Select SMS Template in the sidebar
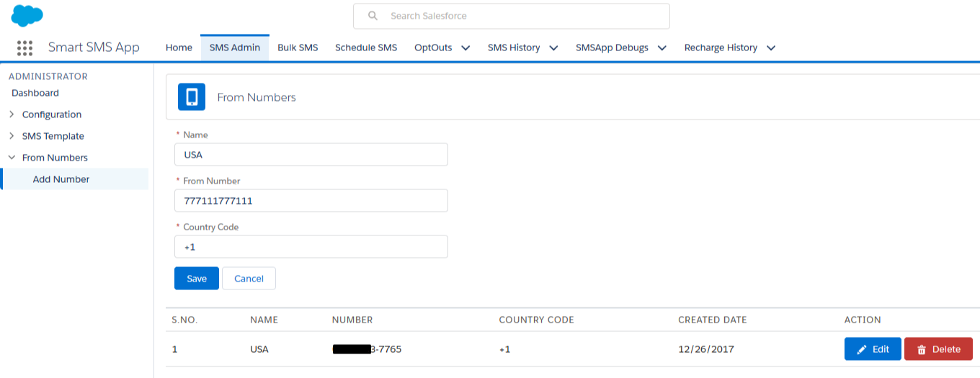The width and height of the screenshot is (980, 378). 53,136
